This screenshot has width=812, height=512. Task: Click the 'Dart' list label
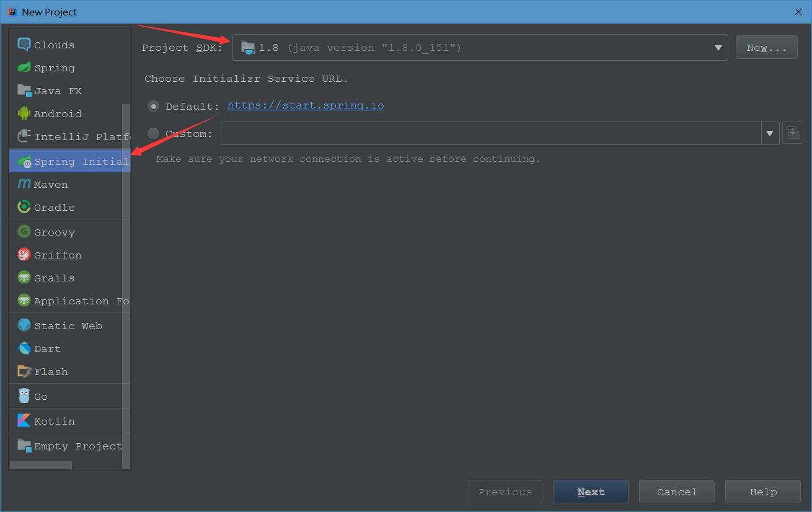(x=48, y=349)
